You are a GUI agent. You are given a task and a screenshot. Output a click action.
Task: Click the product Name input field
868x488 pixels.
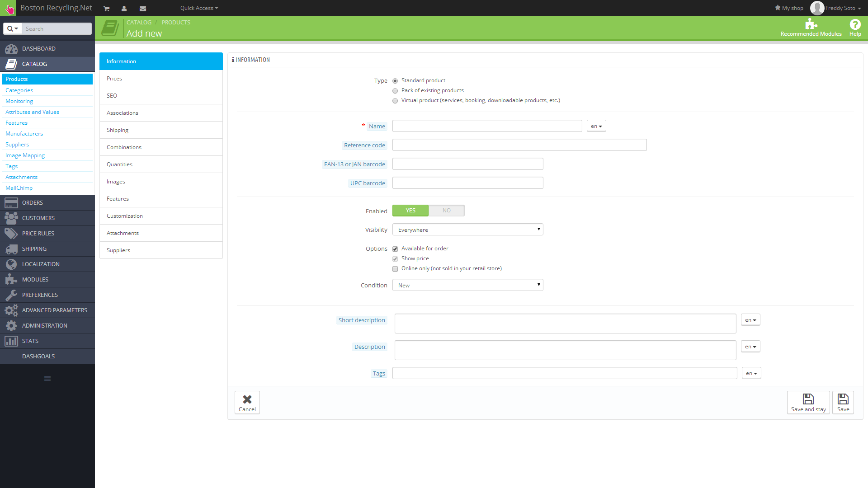coord(487,126)
